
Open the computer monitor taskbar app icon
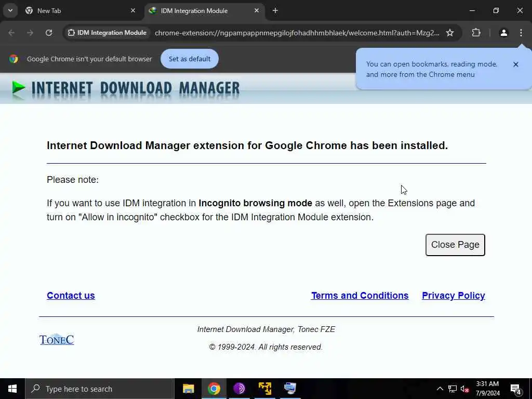(290, 389)
